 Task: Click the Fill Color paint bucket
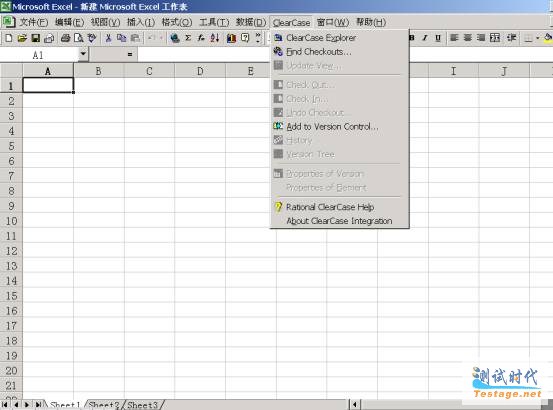click(x=548, y=38)
